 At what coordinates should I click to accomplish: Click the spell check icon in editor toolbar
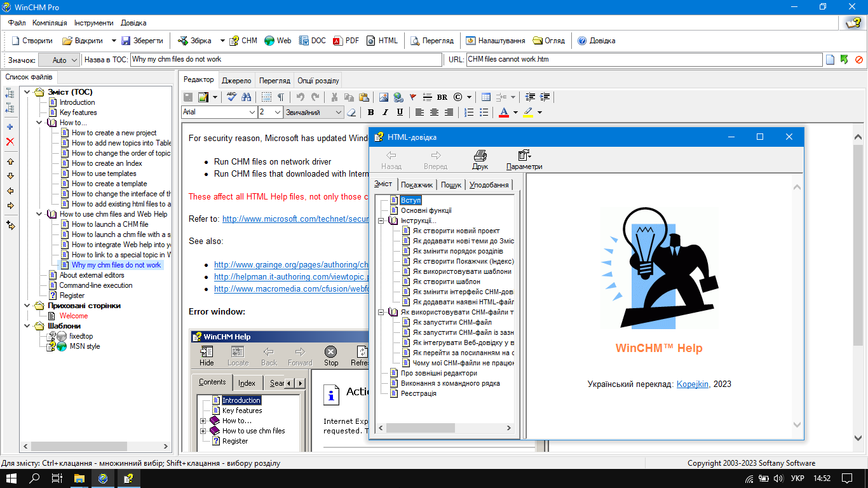[231, 97]
